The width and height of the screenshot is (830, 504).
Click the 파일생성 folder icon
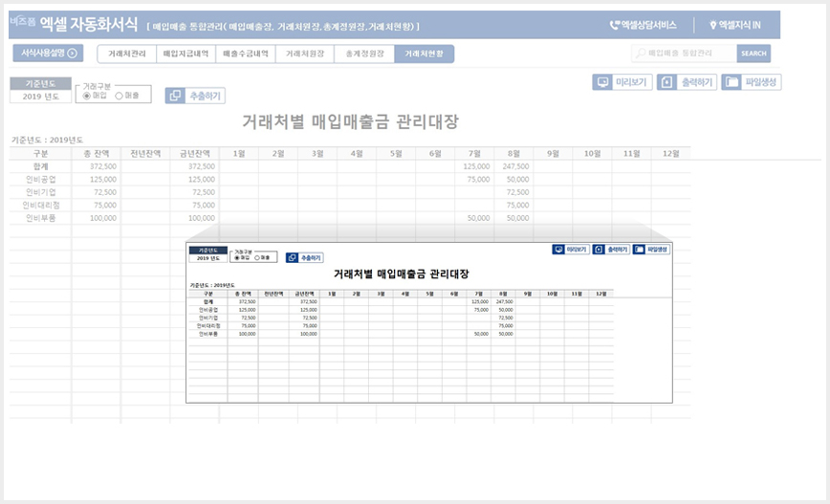point(732,82)
